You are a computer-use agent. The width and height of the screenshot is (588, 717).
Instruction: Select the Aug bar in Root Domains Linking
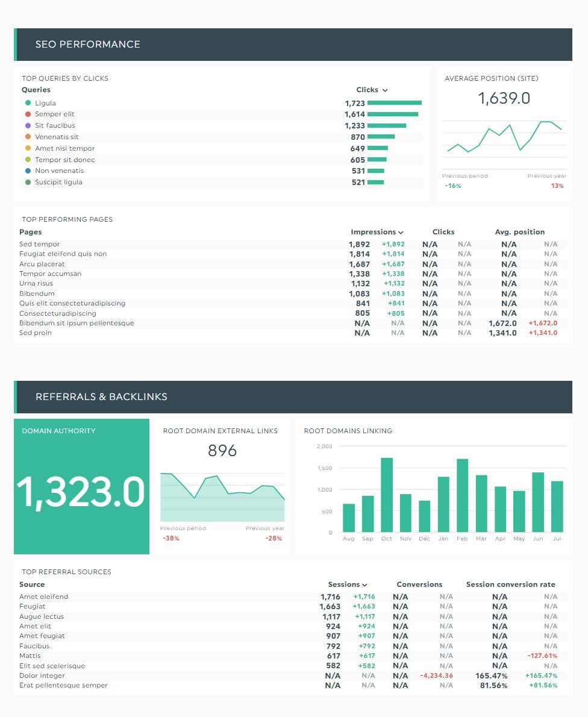click(x=349, y=518)
